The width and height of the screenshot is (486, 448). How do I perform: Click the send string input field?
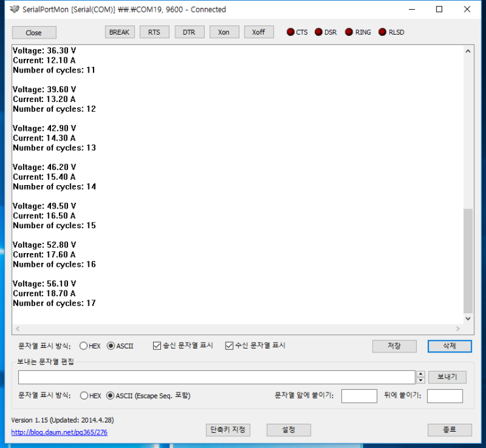217,377
